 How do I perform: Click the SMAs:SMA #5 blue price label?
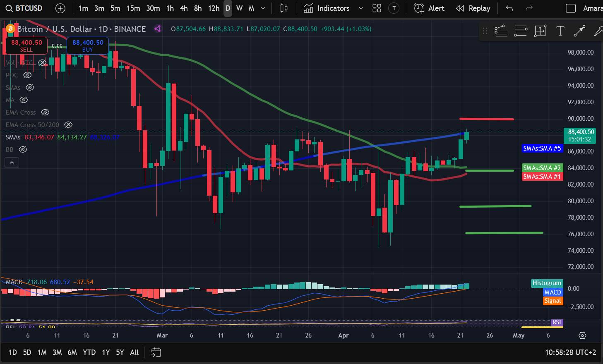tap(542, 148)
